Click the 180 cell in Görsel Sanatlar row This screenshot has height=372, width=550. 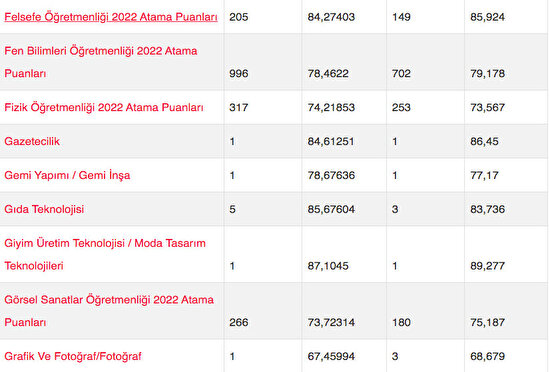coord(401,322)
